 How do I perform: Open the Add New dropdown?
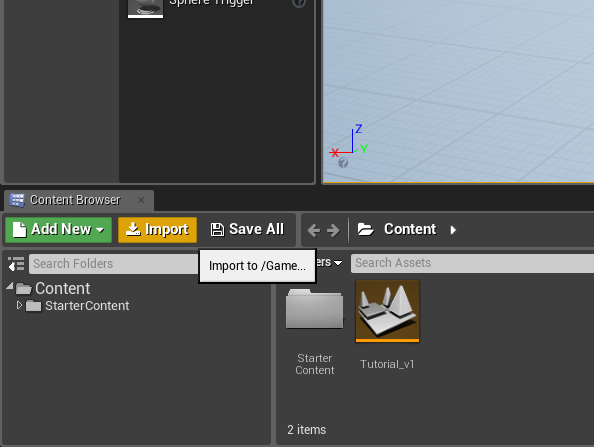point(58,230)
